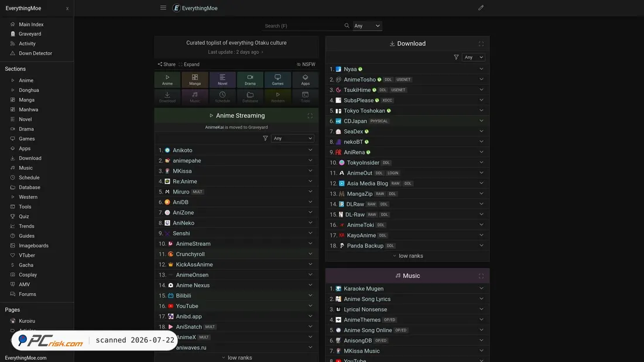The image size is (644, 362).
Task: Click the pencil edit icon
Action: pyautogui.click(x=481, y=8)
